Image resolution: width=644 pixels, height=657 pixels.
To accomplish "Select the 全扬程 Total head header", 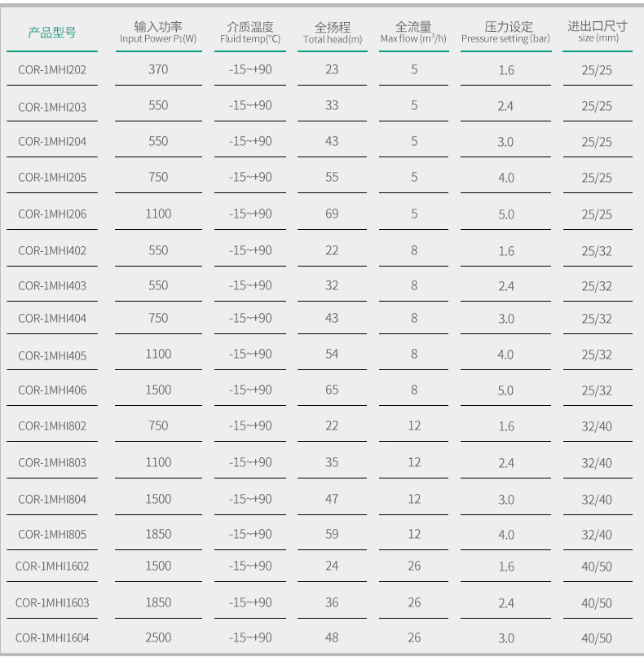I will (332, 33).
